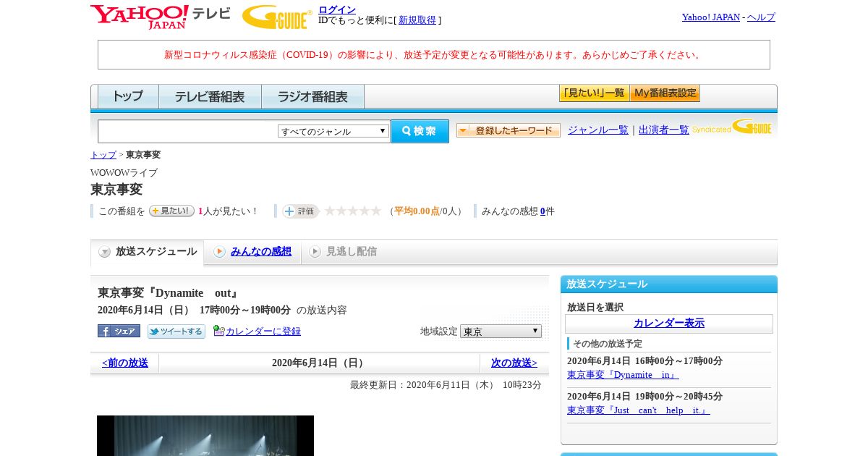Image resolution: width=868 pixels, height=456 pixels.
Task: Click the トップ breadcrumb link
Action: pyautogui.click(x=103, y=154)
